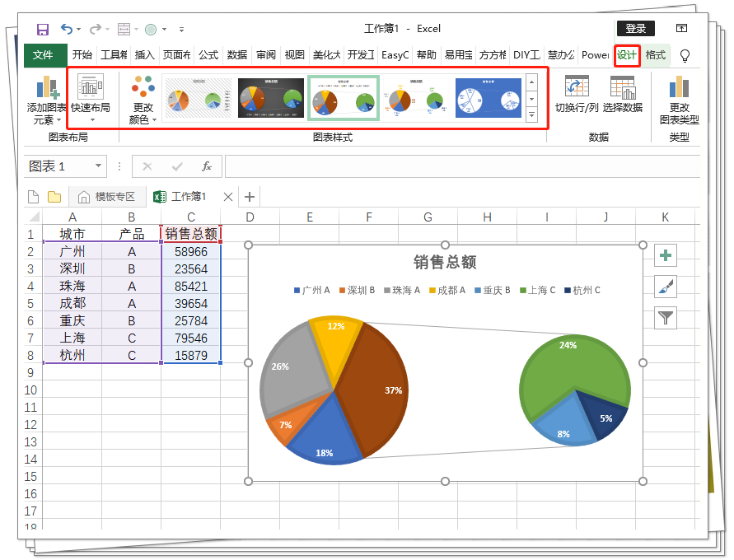Toggle the Chart Filters funnel beside chart
The height and width of the screenshot is (560, 734).
click(x=664, y=319)
